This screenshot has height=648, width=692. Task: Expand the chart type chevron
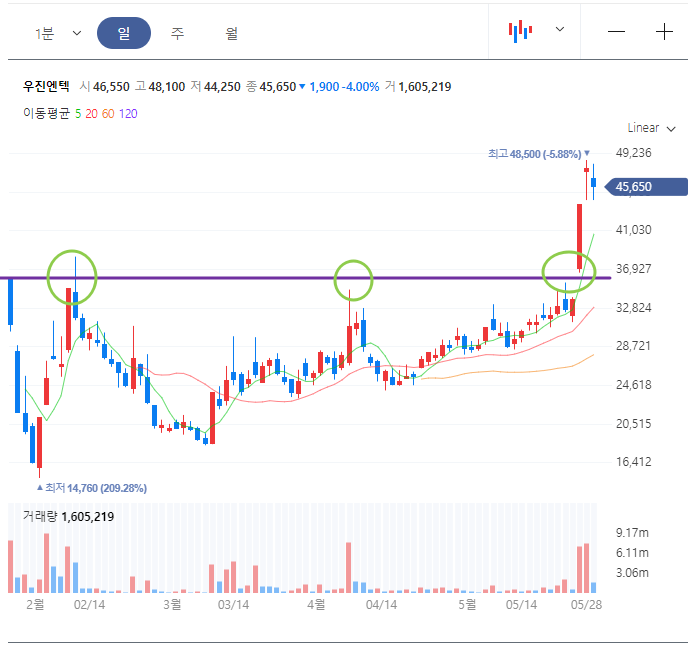click(x=560, y=30)
